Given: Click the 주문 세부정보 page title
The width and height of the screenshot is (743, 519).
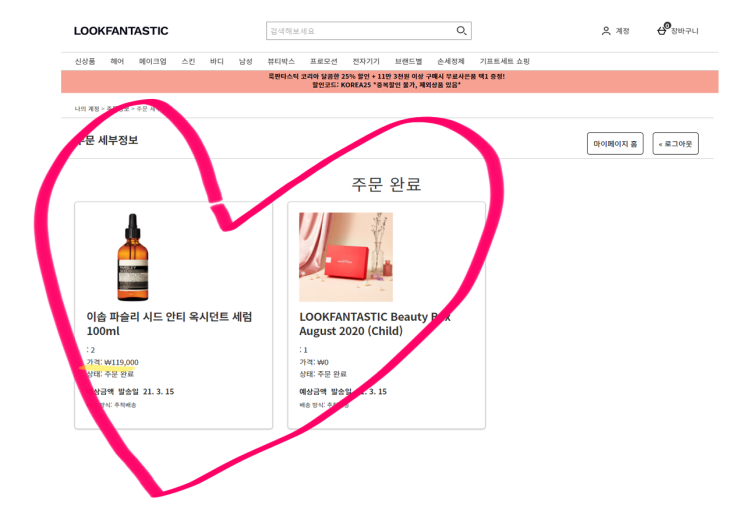Looking at the screenshot, I should pos(107,140).
